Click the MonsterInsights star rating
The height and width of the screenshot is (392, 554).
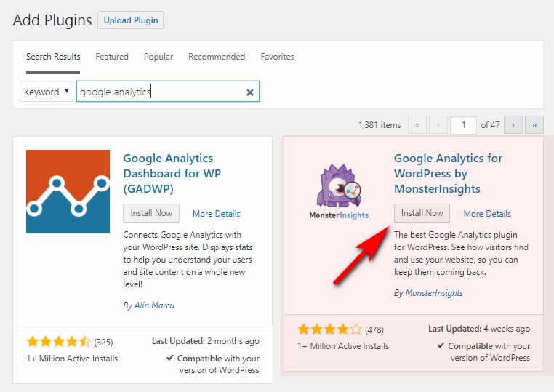pyautogui.click(x=329, y=329)
